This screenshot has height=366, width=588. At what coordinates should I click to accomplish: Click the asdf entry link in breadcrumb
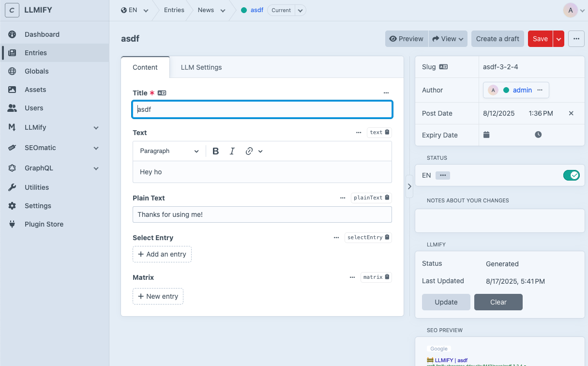click(x=256, y=10)
